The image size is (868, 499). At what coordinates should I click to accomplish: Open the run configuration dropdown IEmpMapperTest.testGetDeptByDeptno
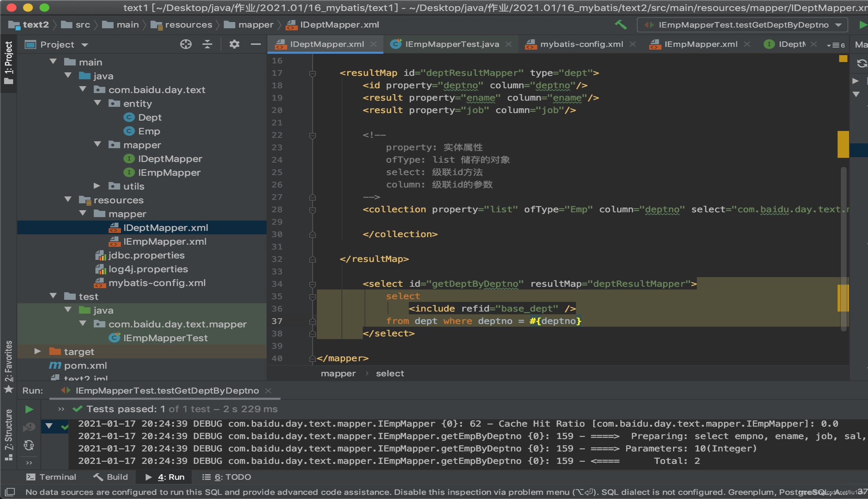pos(743,25)
